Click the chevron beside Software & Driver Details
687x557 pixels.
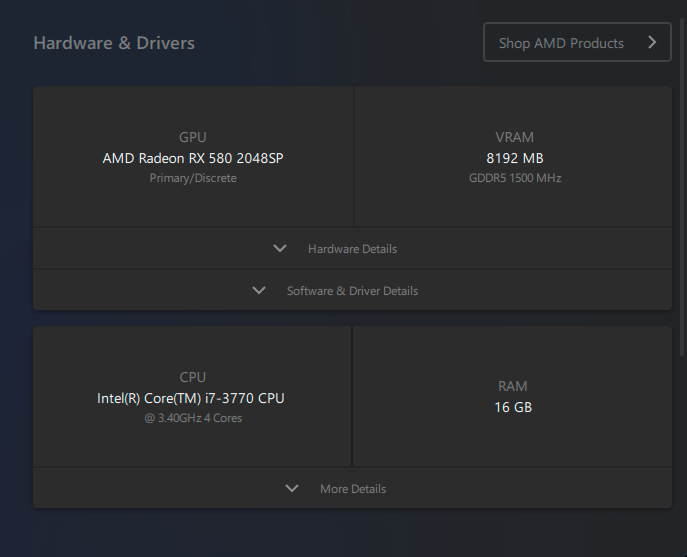[259, 291]
